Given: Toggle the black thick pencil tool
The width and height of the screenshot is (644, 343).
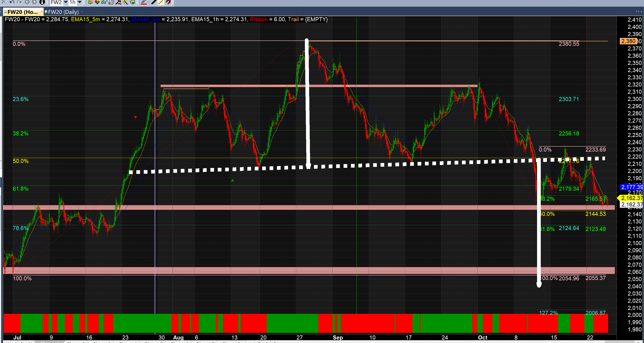Looking at the screenshot, I should pyautogui.click(x=154, y=2).
